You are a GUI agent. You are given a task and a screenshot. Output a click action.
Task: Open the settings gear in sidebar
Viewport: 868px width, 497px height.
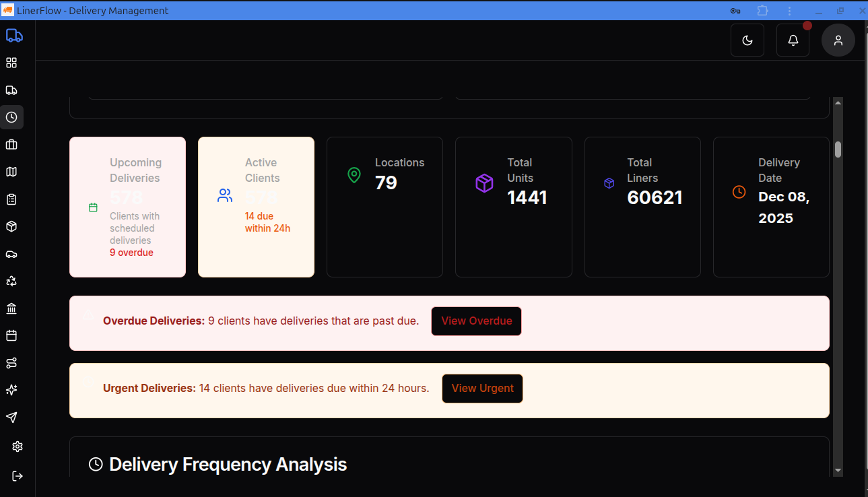[x=17, y=446]
